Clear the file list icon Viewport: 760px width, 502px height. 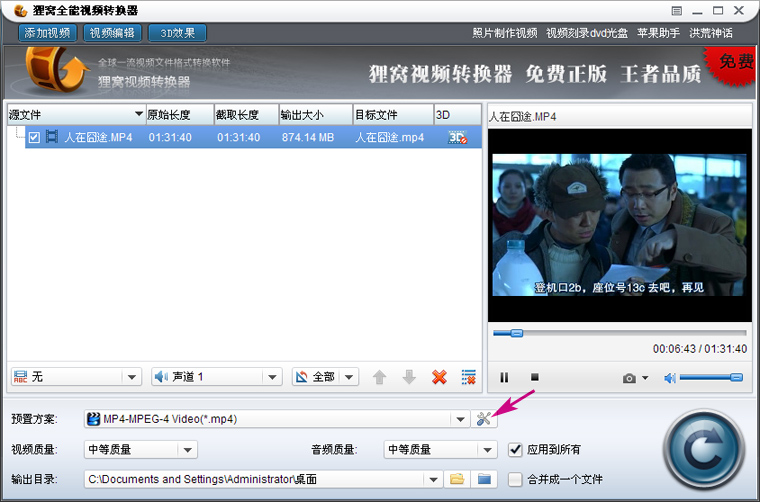[x=469, y=377]
